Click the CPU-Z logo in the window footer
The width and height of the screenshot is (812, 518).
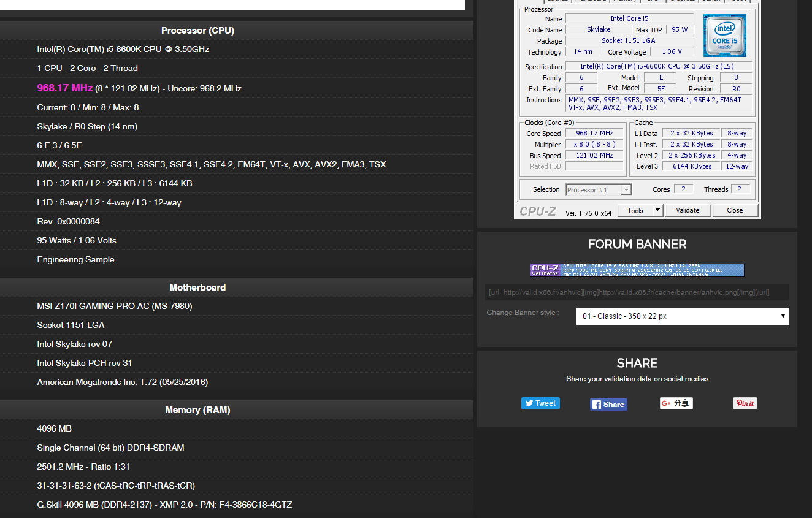pos(538,211)
